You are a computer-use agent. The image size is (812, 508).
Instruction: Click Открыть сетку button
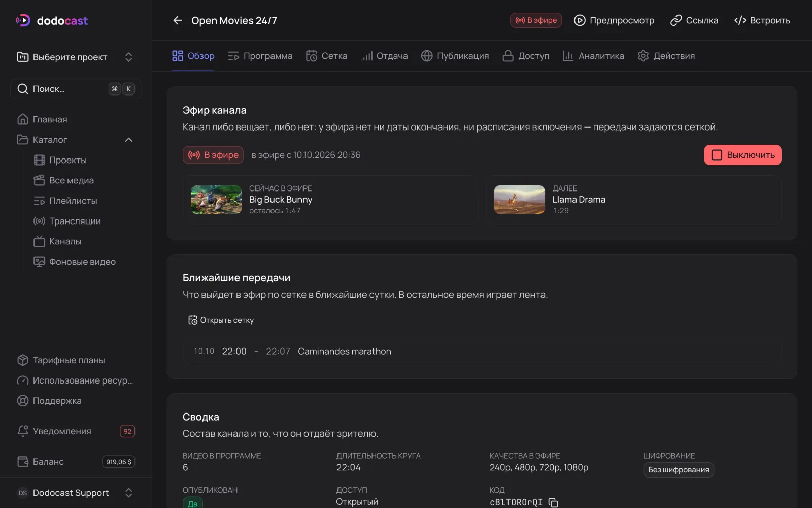221,320
